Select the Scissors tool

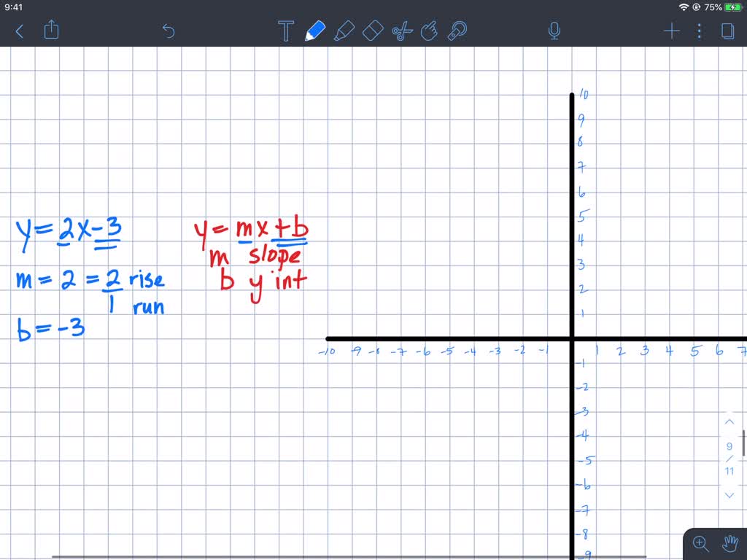tap(402, 31)
